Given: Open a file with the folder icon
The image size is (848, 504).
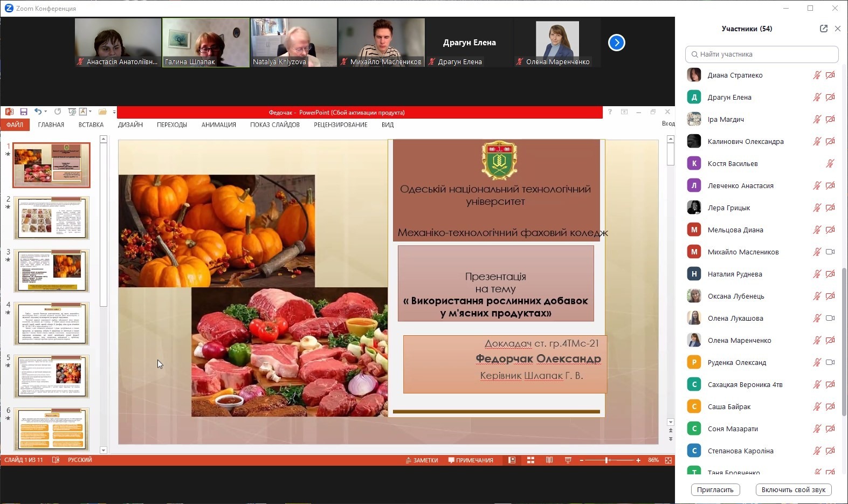Looking at the screenshot, I should (102, 112).
